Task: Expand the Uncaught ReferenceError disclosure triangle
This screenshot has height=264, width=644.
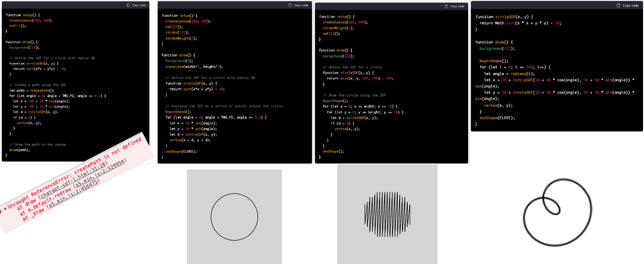Action: [5, 209]
